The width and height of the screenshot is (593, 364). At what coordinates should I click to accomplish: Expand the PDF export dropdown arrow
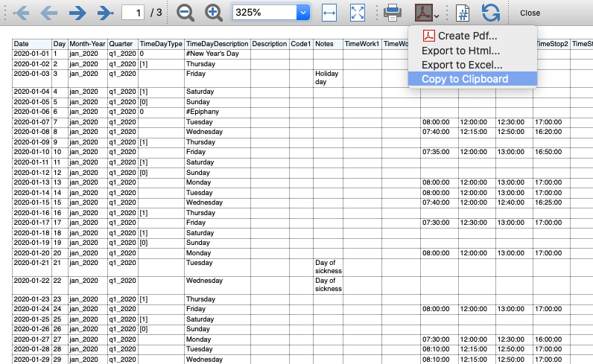[x=437, y=16]
